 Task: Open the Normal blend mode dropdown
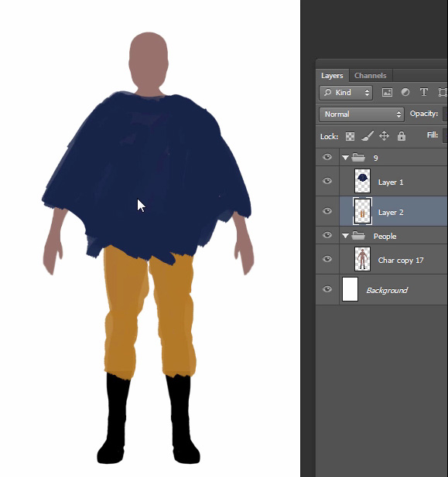click(361, 114)
